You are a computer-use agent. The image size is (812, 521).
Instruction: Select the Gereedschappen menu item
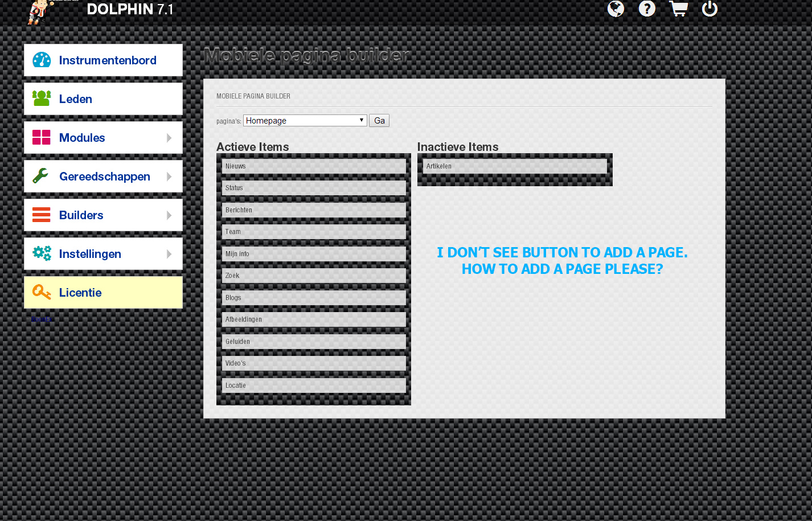(103, 177)
